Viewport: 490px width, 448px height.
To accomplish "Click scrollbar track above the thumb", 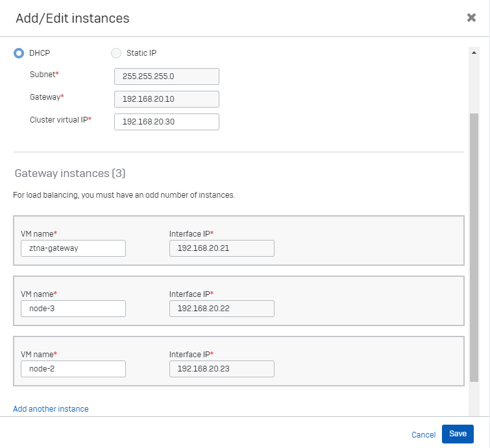I will coord(474,84).
